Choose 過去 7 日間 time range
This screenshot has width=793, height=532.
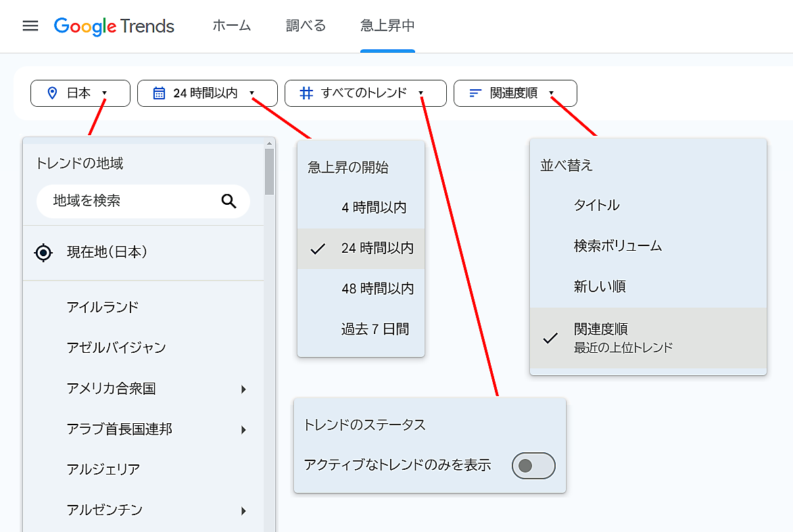tap(375, 330)
